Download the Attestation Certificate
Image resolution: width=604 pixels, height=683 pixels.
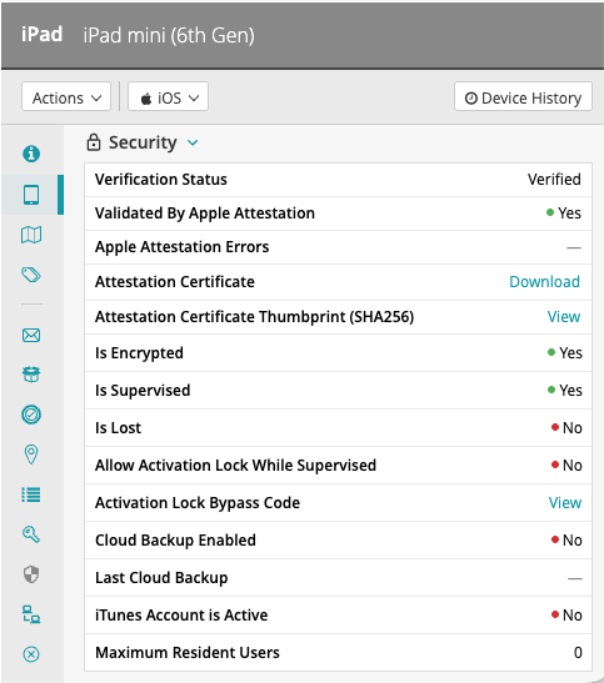(544, 282)
